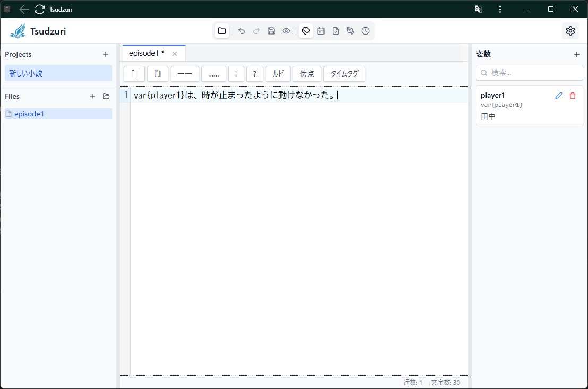This screenshot has width=588, height=389.
Task: Select the episode1 editor tab
Action: click(146, 53)
